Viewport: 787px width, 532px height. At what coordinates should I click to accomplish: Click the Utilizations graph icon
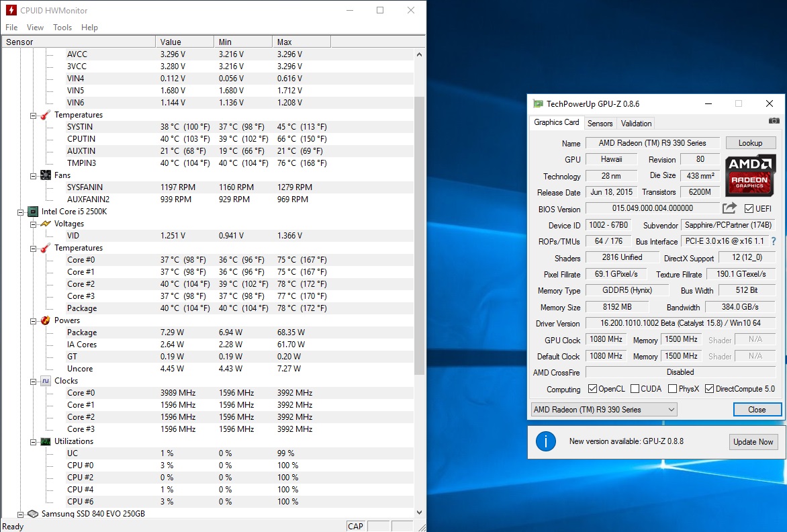(46, 442)
